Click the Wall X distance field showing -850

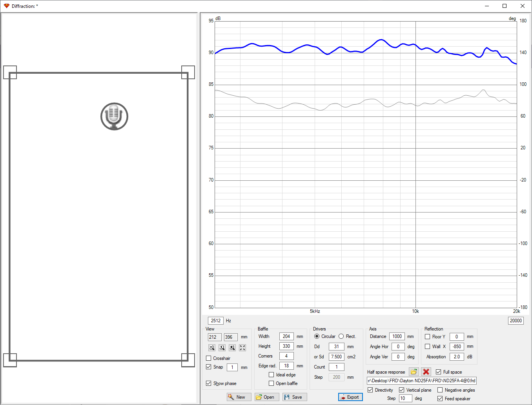(x=457, y=347)
